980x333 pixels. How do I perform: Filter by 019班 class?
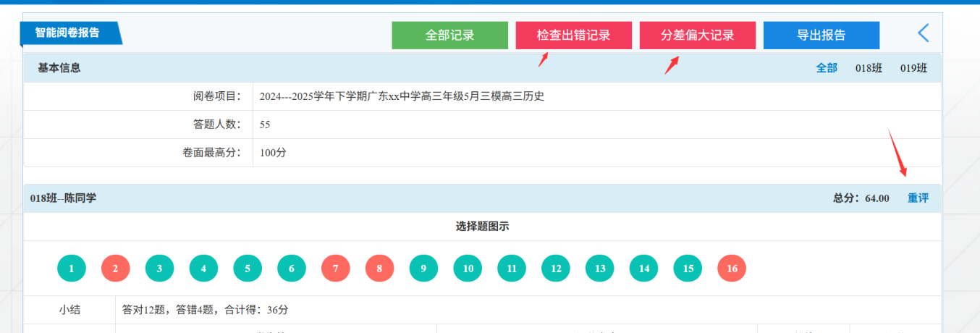[x=913, y=68]
